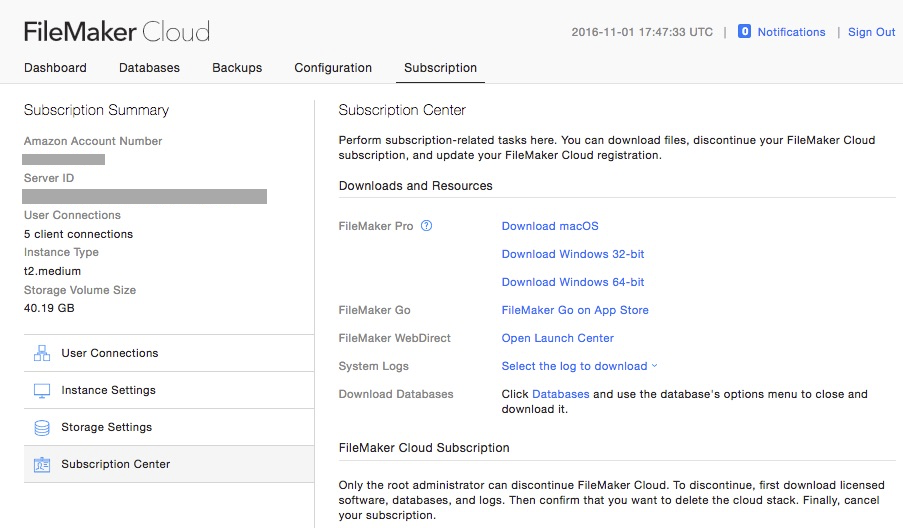
Task: Click the Databases link in Download Databases text
Action: pos(560,394)
